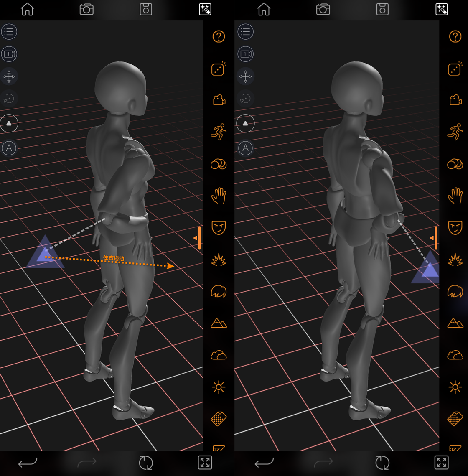Toggle the circled A button in the right panel

[245, 148]
